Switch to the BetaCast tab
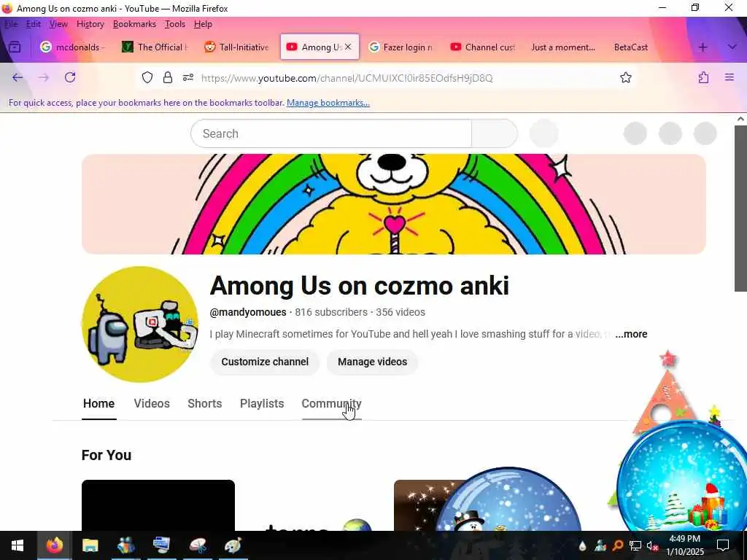Screen dimensions: 747x560 click(x=631, y=47)
